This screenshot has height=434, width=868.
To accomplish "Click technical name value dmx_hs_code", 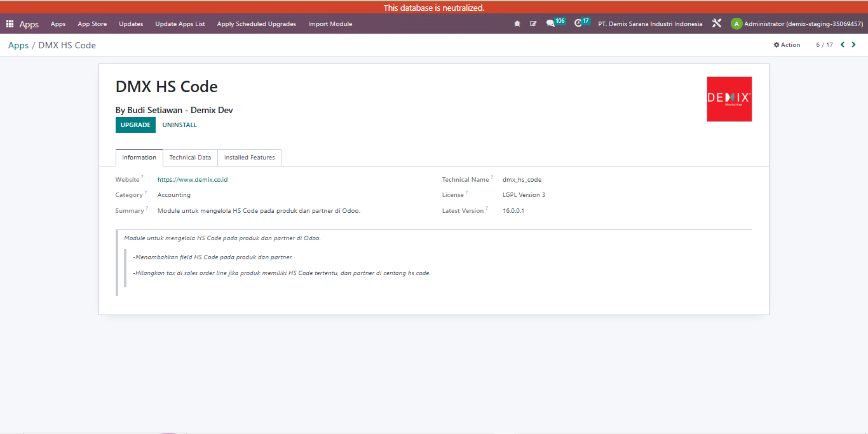I will (522, 180).
